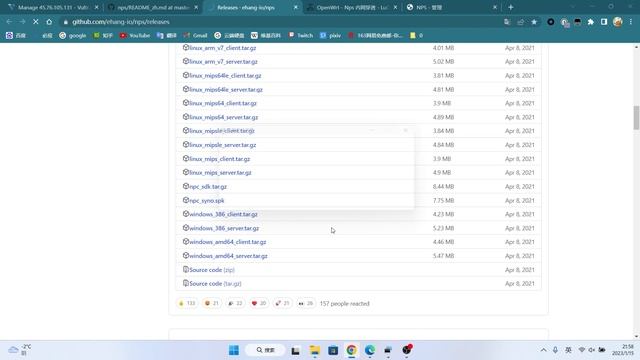Download linux_arm_v7_server.tar.gz
Image resolution: width=640 pixels, height=360 pixels.
pyautogui.click(x=223, y=62)
